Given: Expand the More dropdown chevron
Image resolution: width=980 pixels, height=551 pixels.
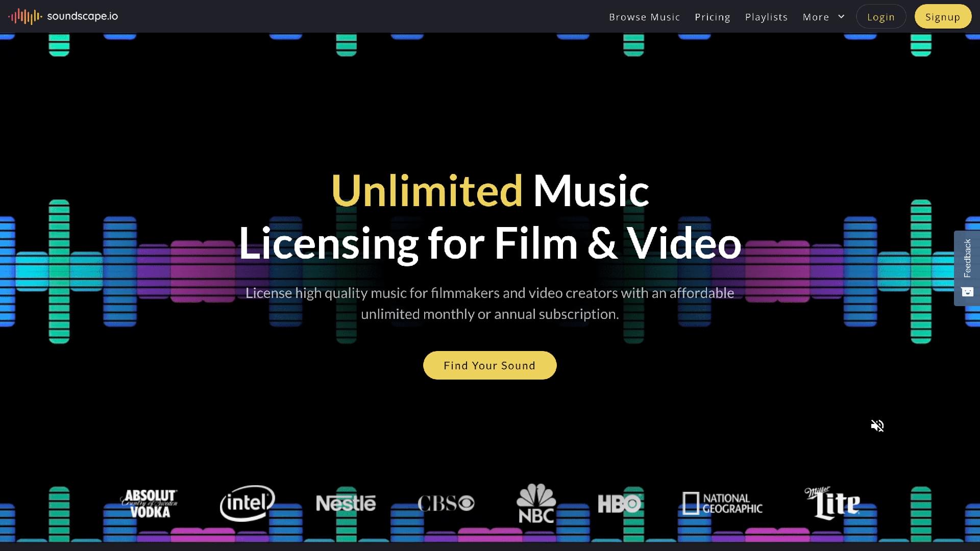Looking at the screenshot, I should tap(841, 17).
